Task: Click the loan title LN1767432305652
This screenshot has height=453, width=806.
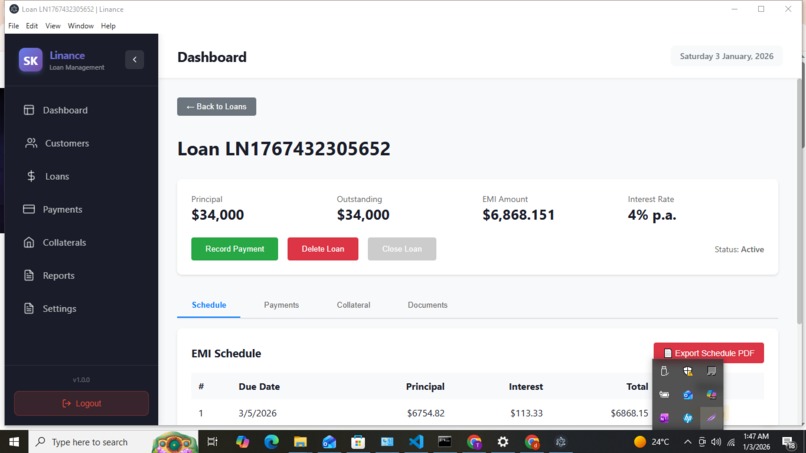Action: (x=284, y=149)
